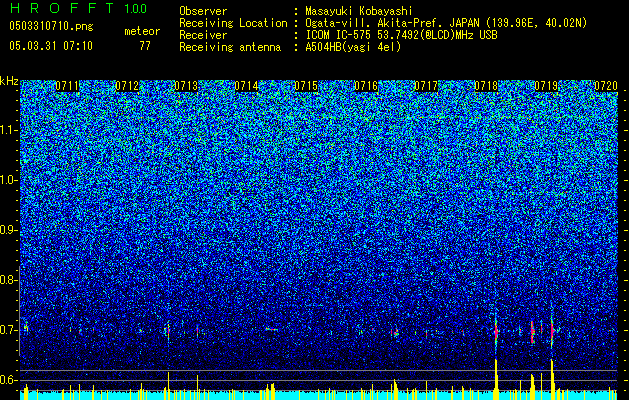Click the meteor count value 77

tap(145, 46)
